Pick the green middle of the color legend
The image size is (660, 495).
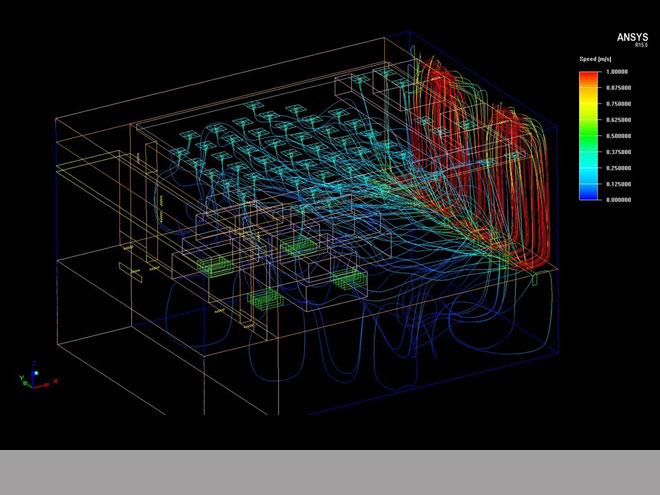pyautogui.click(x=589, y=135)
